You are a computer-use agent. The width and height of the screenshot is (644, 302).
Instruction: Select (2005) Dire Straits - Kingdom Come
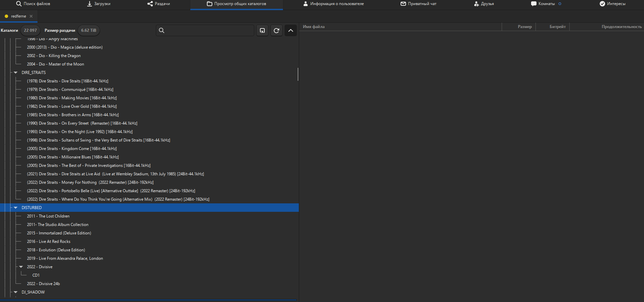click(72, 149)
